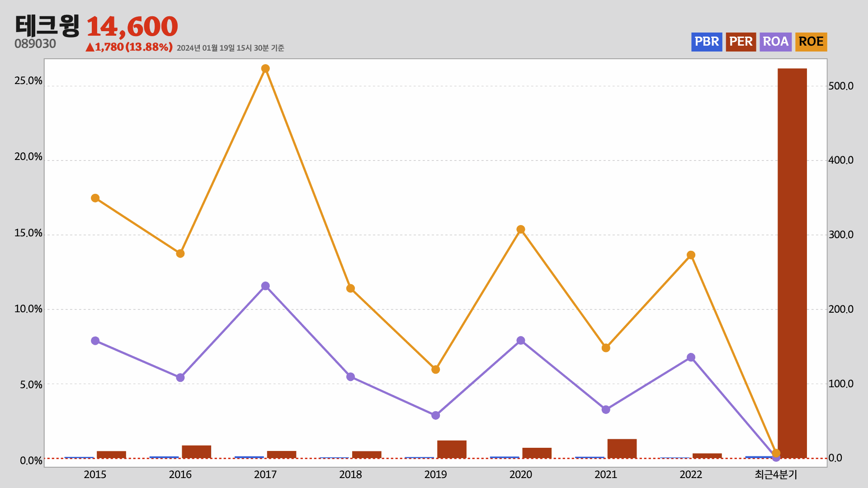Screen dimensions: 868x488
Task: Click the PER bar for 2022
Action: click(707, 455)
